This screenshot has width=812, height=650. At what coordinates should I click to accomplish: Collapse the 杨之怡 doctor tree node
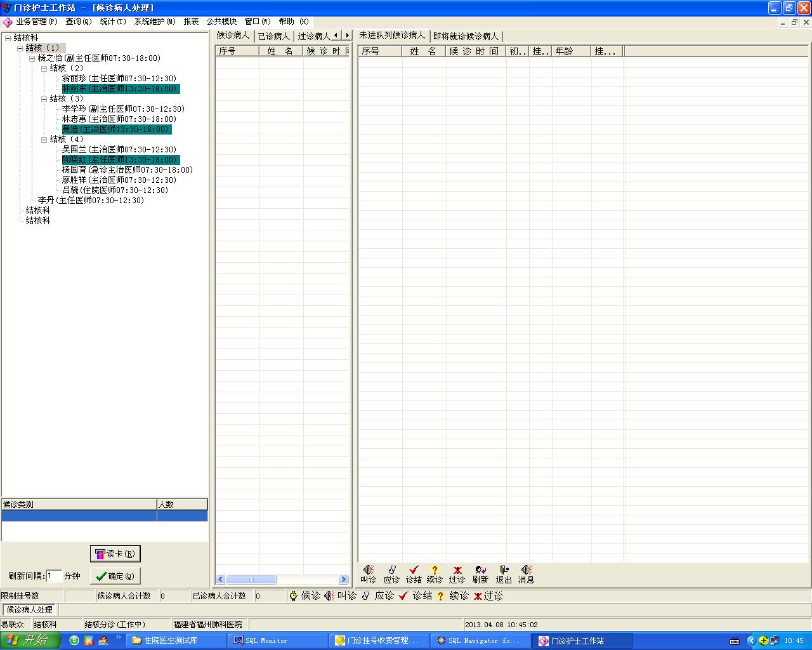click(x=32, y=58)
